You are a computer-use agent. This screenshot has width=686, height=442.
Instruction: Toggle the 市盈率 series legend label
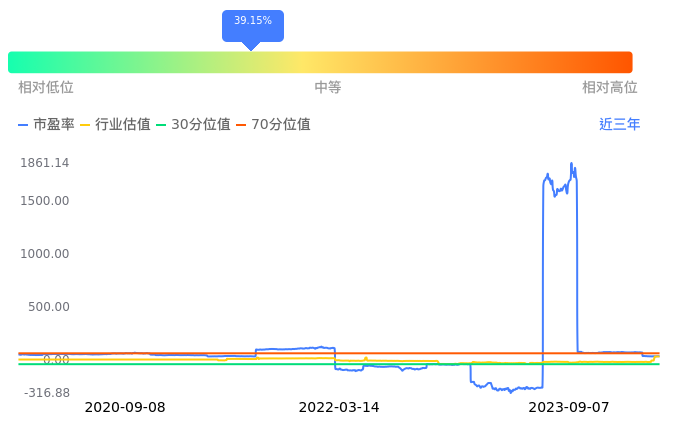[54, 125]
